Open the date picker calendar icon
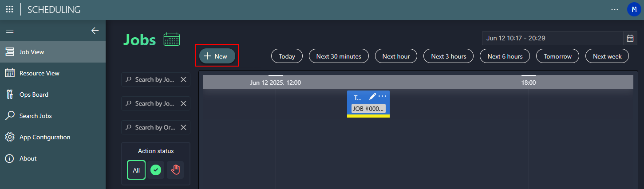 tap(630, 38)
